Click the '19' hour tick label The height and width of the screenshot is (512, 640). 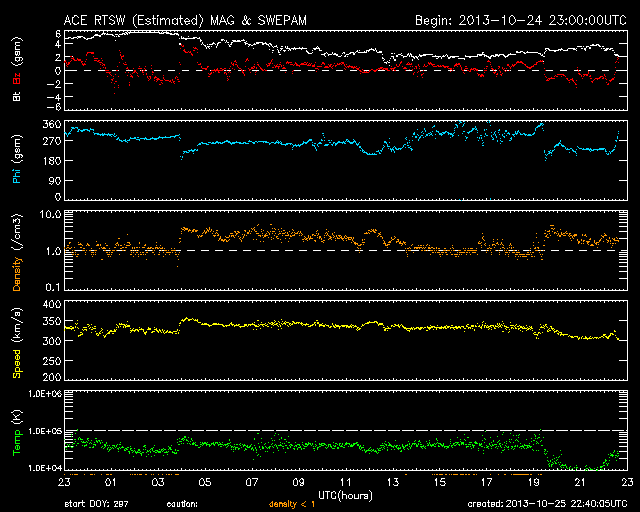click(x=533, y=482)
